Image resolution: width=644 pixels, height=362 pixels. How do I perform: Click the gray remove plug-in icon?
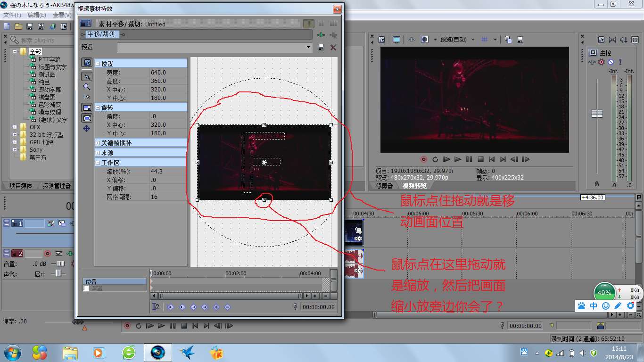coord(334,35)
